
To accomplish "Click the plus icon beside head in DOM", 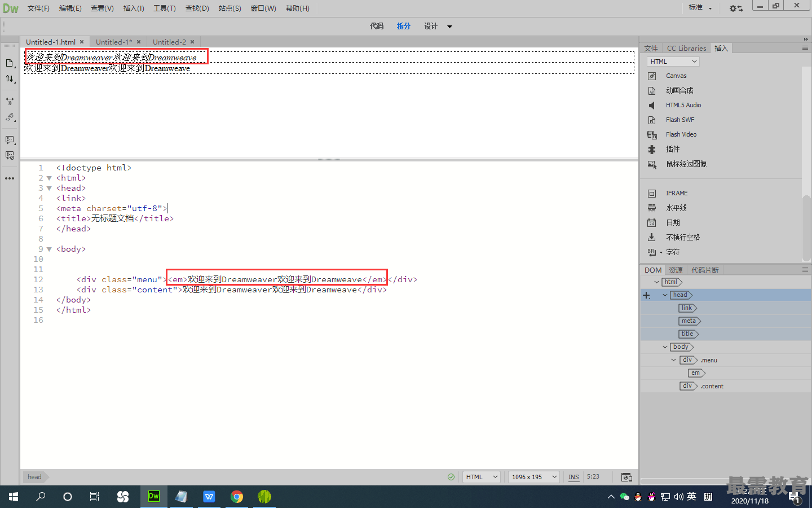I will 646,295.
